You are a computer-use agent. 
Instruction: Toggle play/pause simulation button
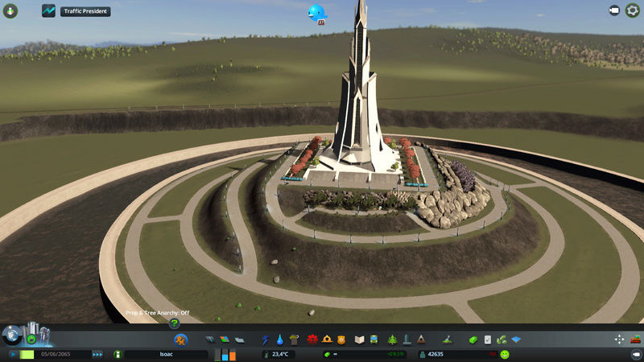[x=13, y=354]
